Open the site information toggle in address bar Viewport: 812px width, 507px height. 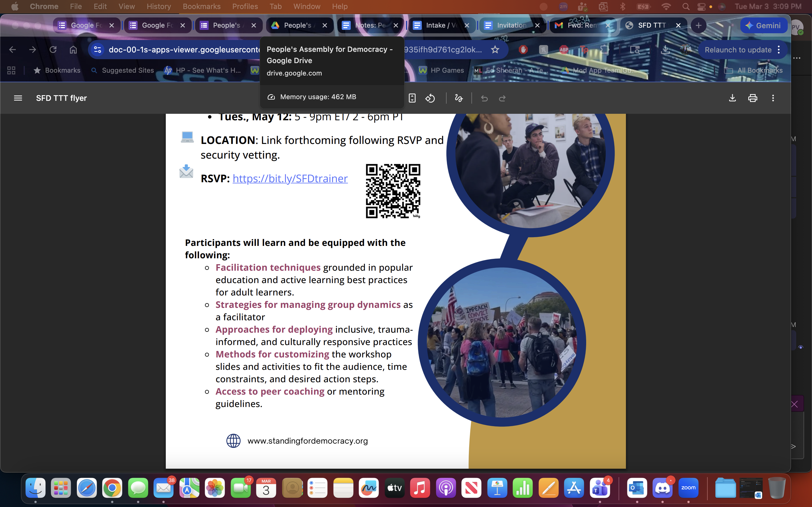pos(97,50)
